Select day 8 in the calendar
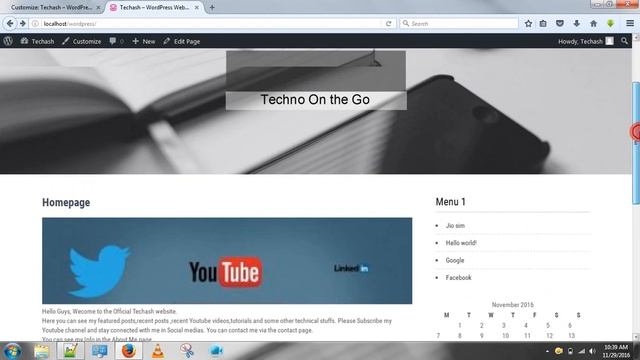This screenshot has width=640, height=360. point(460,336)
